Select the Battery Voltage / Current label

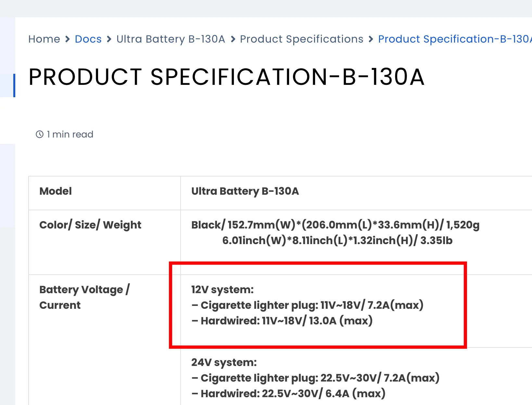click(84, 297)
